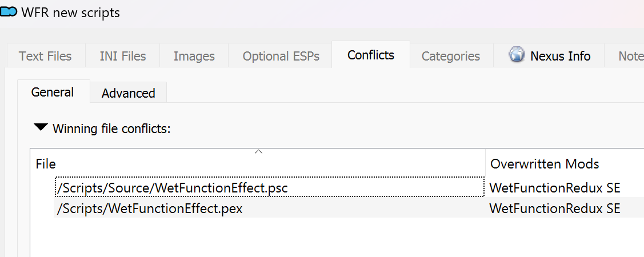Switch to the INI Files tab

pos(123,55)
